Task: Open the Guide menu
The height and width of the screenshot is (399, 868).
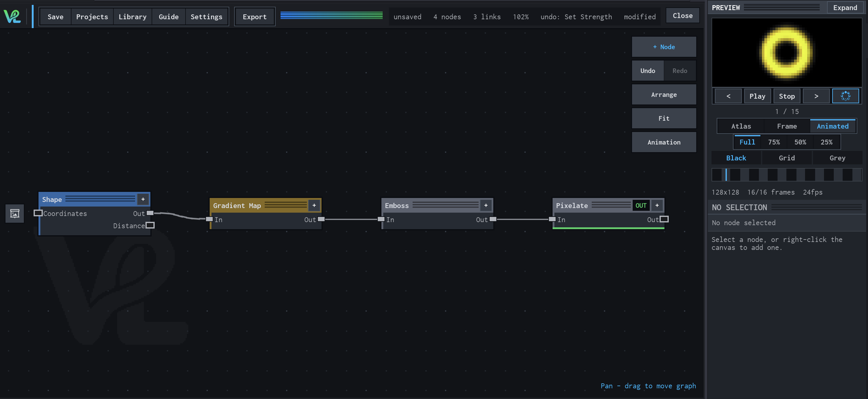Action: click(x=168, y=16)
